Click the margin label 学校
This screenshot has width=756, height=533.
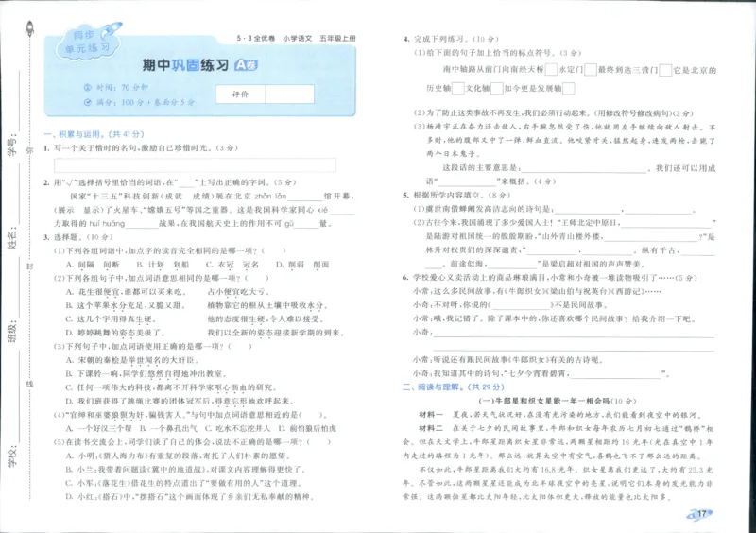(11, 456)
